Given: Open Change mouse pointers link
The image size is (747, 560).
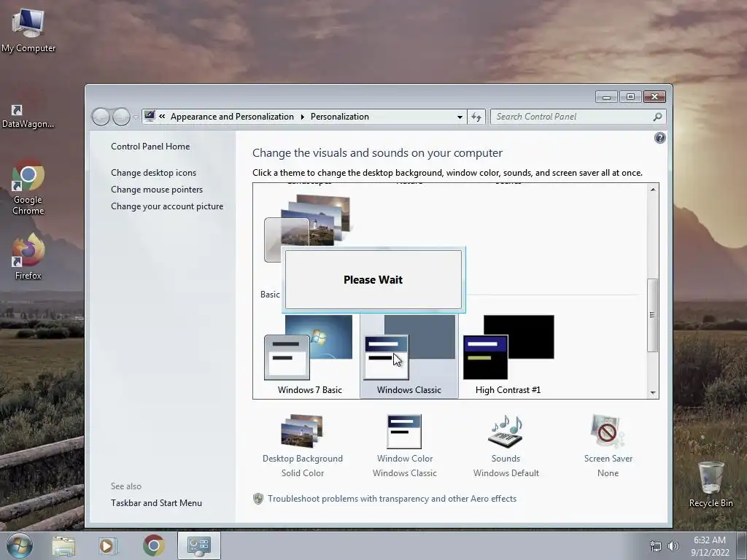Looking at the screenshot, I should pyautogui.click(x=157, y=189).
